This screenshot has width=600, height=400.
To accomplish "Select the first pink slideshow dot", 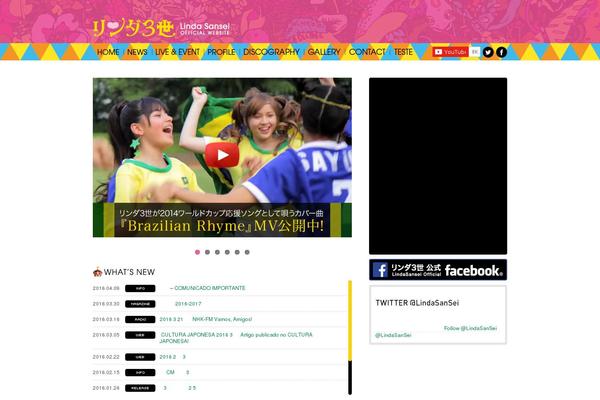I will (197, 252).
